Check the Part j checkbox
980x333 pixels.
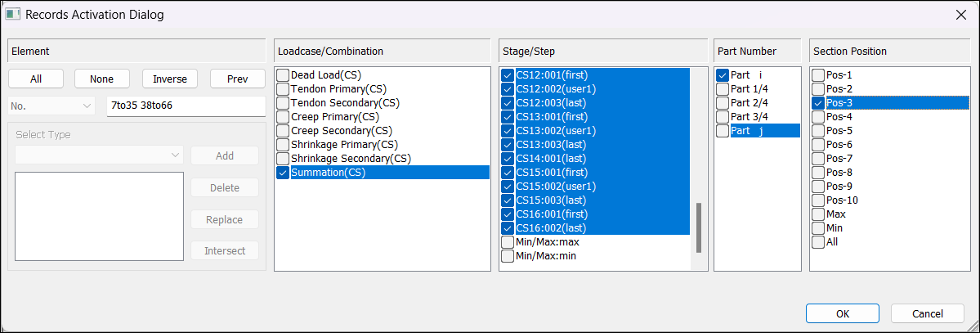pyautogui.click(x=723, y=131)
